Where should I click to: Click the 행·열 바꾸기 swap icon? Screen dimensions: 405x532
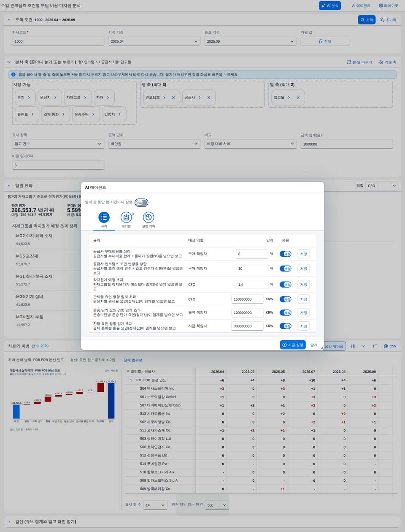[359, 62]
